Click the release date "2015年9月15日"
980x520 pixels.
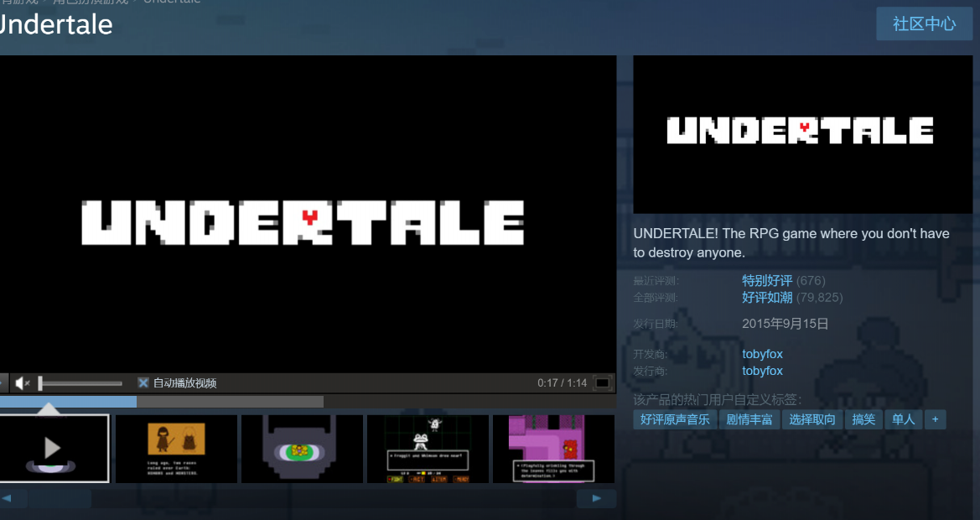coord(785,324)
